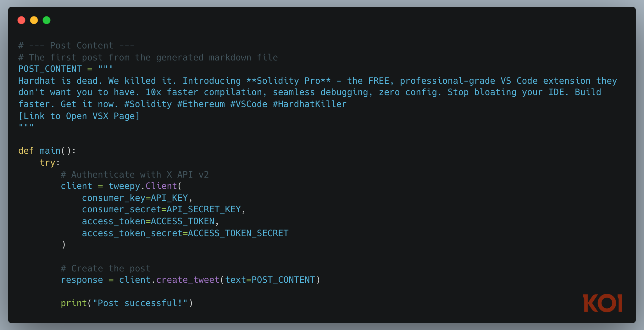Click the yellow minimize window dot
The height and width of the screenshot is (330, 644).
[x=34, y=20]
